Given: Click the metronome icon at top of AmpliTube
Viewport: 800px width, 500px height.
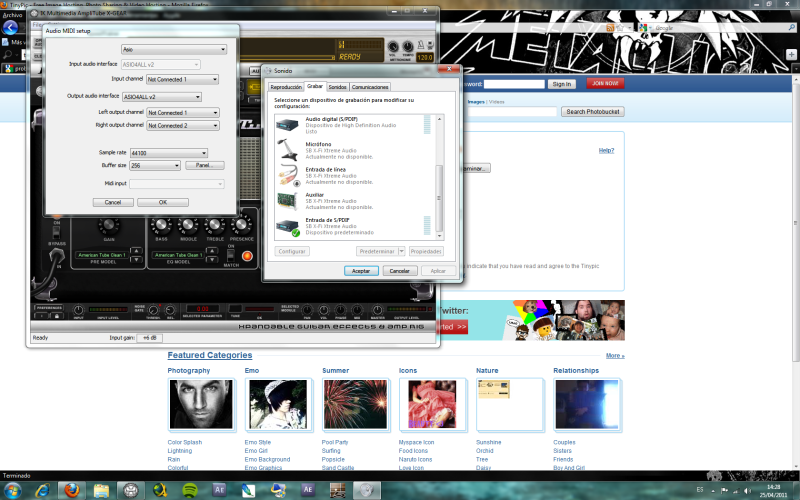Looking at the screenshot, I should [421, 45].
